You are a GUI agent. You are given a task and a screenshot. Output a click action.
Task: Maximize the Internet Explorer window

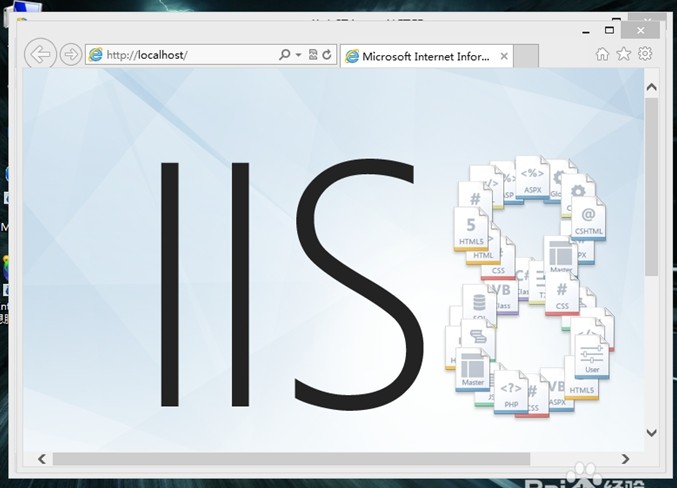pos(609,30)
